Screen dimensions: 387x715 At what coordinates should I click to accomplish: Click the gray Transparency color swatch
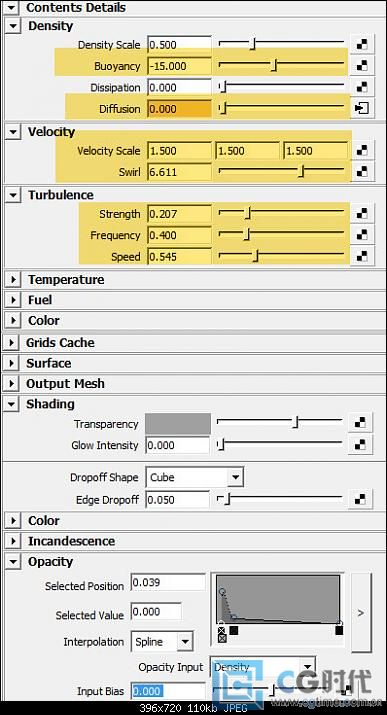pyautogui.click(x=178, y=423)
